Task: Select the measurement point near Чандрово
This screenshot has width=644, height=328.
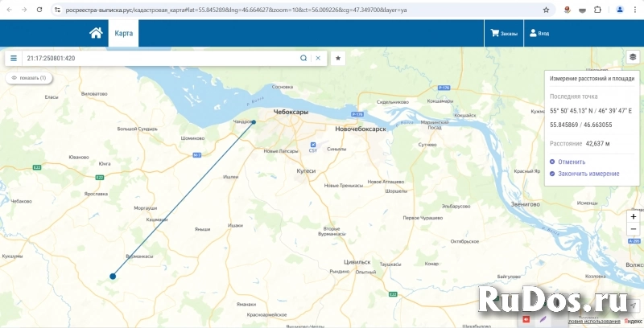Action: click(x=254, y=121)
